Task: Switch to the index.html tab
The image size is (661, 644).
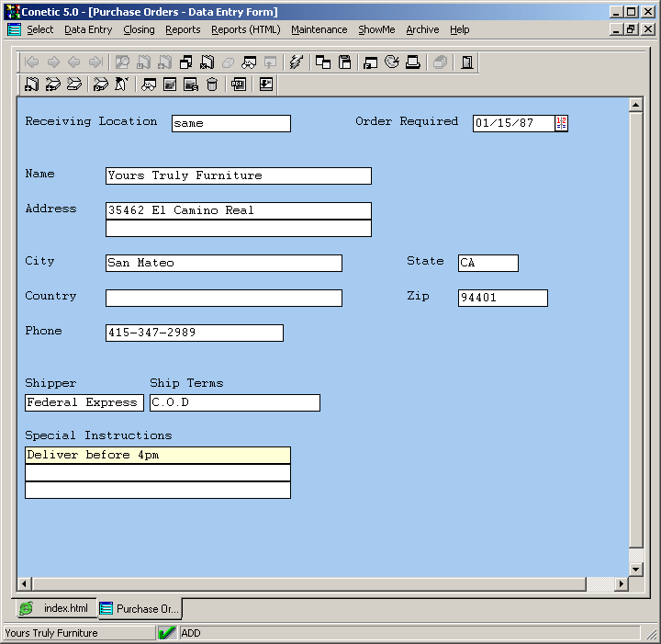Action: click(x=55, y=608)
